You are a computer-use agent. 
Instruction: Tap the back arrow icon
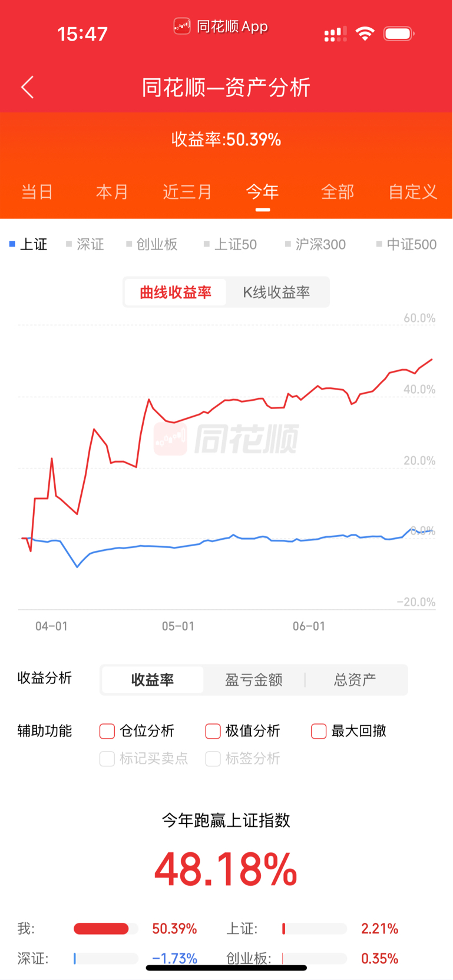(x=27, y=87)
